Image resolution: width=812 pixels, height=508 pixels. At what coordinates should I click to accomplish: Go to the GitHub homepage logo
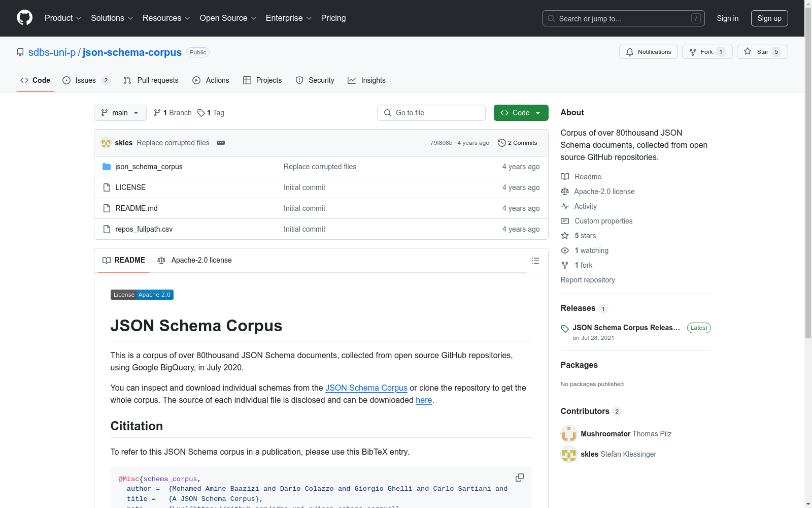click(x=24, y=18)
